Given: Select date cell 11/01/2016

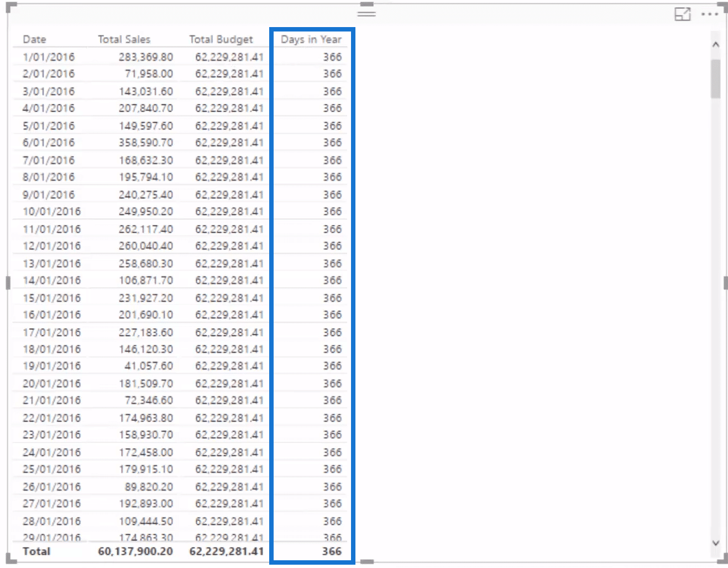Looking at the screenshot, I should click(x=51, y=229).
